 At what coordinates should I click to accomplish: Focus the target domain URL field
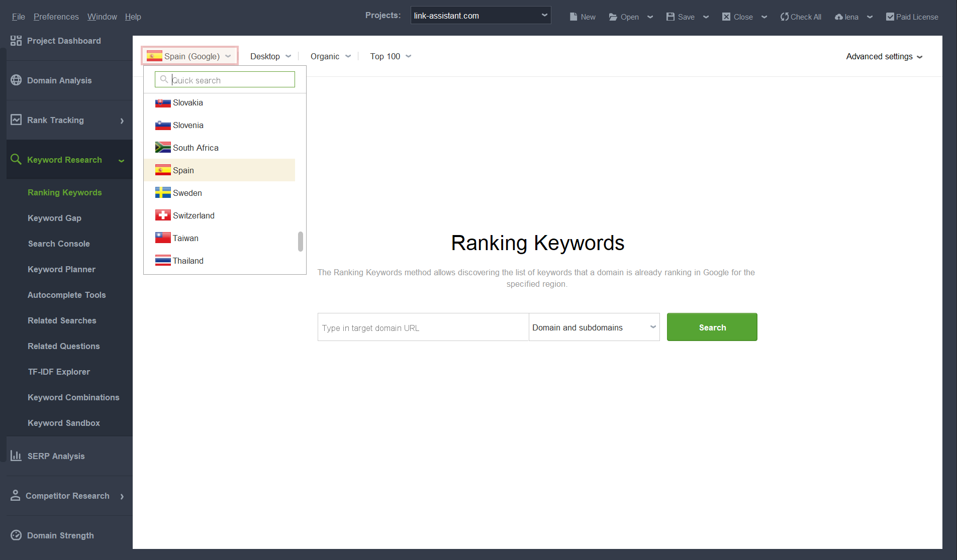click(423, 327)
